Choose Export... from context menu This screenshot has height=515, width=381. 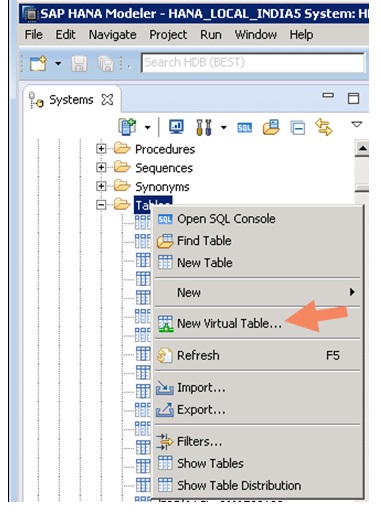pos(257,410)
